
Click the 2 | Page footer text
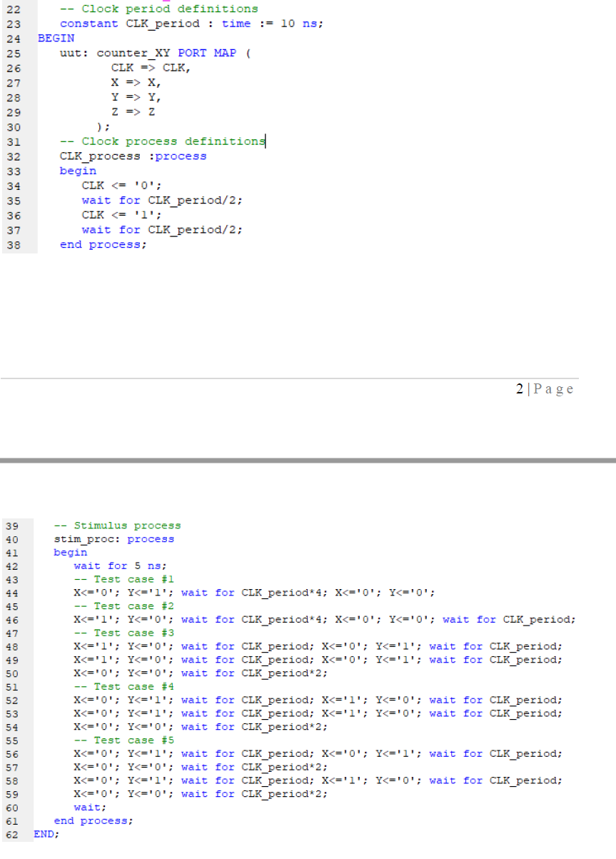click(545, 389)
